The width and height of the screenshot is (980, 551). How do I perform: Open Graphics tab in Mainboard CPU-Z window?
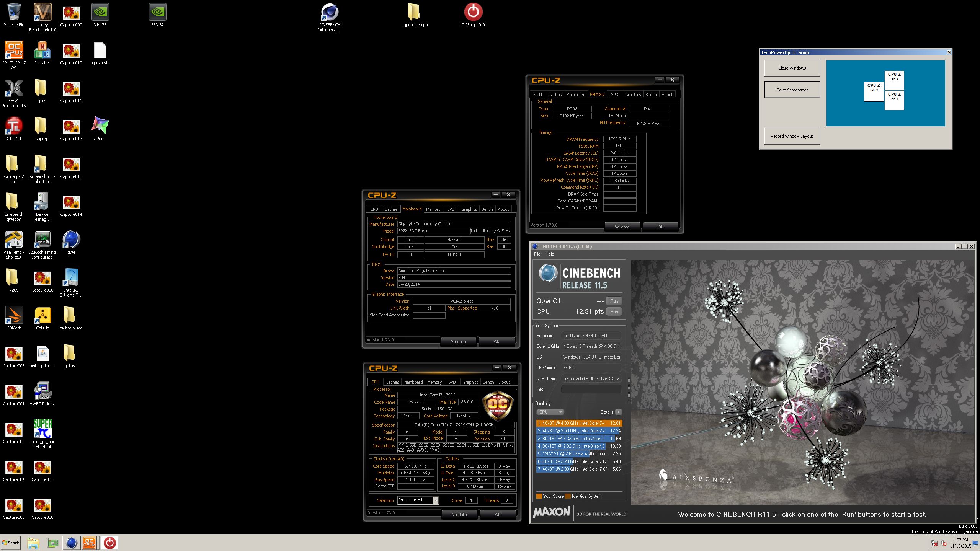point(469,209)
